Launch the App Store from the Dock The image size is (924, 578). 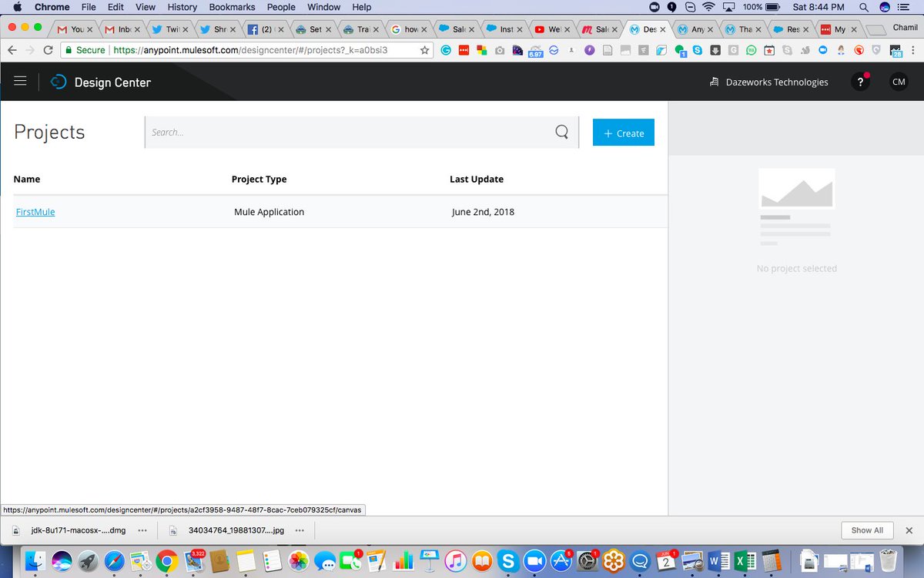560,560
